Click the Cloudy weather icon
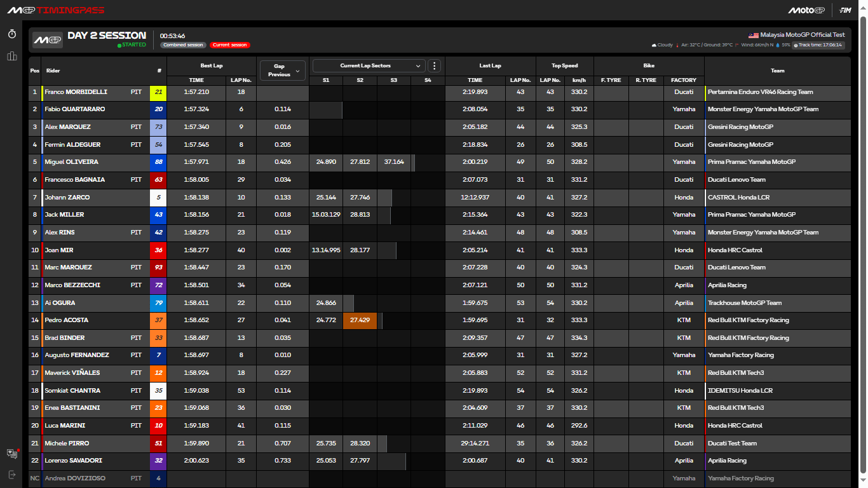The image size is (868, 488). coord(654,45)
